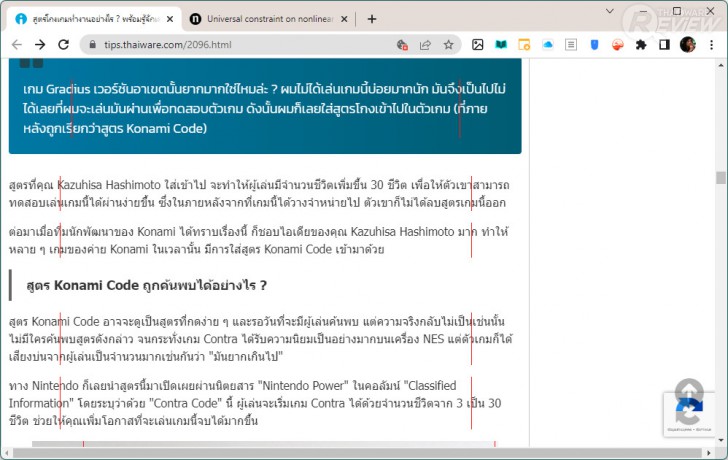728x460 pixels.
Task: Go forward with the browser forward arrow
Action: point(40,45)
